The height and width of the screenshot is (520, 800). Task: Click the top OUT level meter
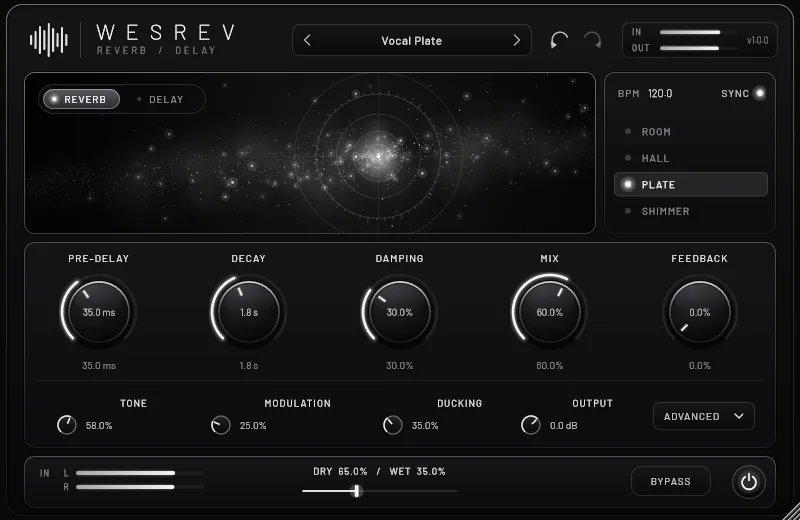tap(698, 48)
